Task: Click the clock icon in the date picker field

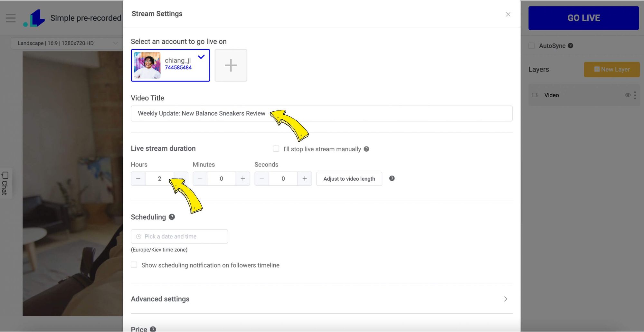Action: (x=138, y=236)
